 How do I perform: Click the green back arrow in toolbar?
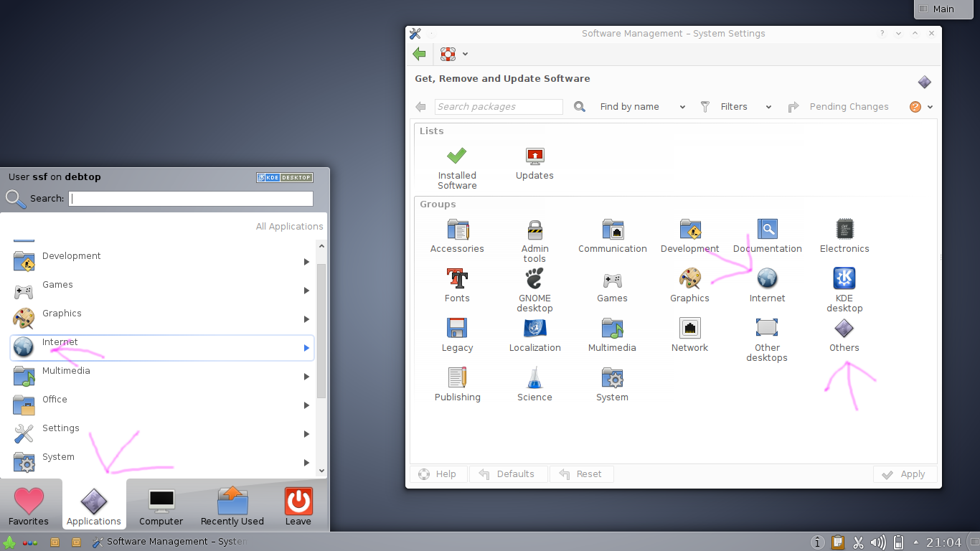point(420,54)
